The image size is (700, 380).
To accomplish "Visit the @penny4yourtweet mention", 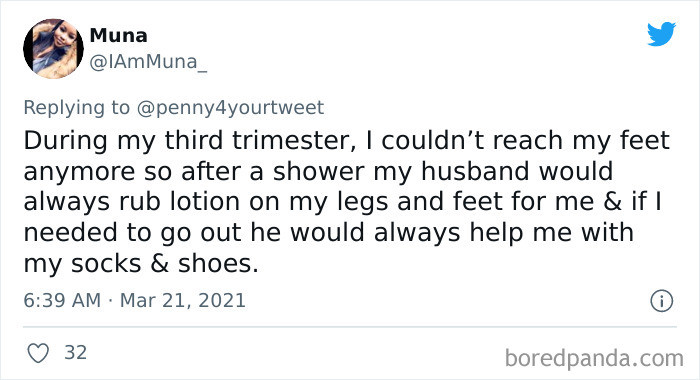I will pos(230,108).
